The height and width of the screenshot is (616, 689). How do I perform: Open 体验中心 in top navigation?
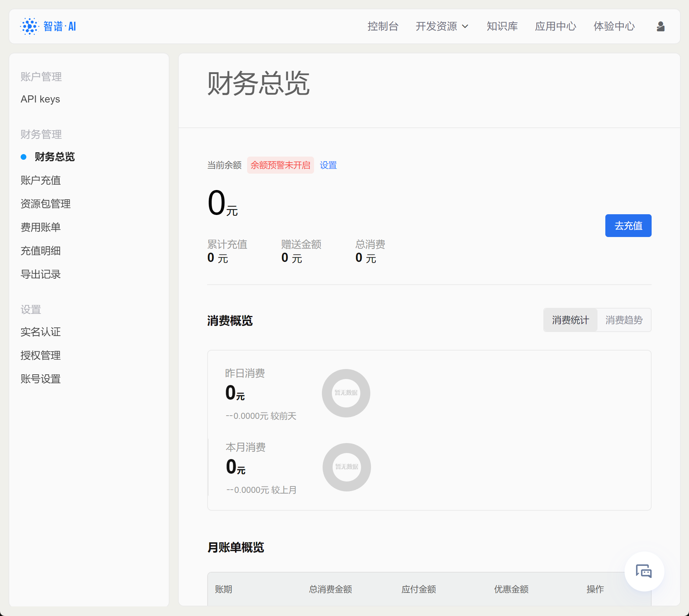tap(614, 26)
